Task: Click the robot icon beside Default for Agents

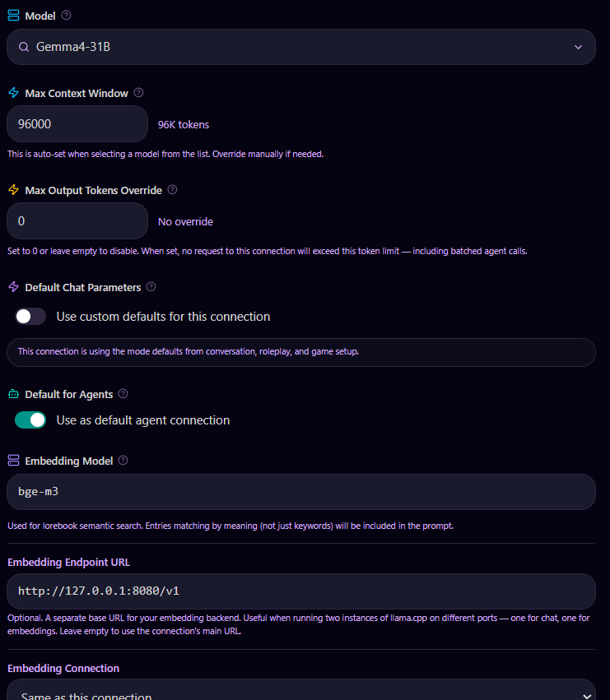Action: (x=13, y=394)
